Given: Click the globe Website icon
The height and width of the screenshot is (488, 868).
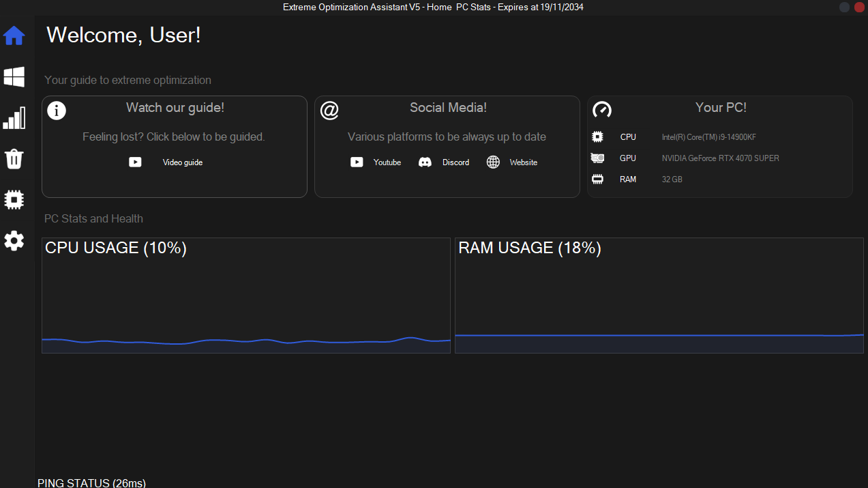Looking at the screenshot, I should (493, 162).
